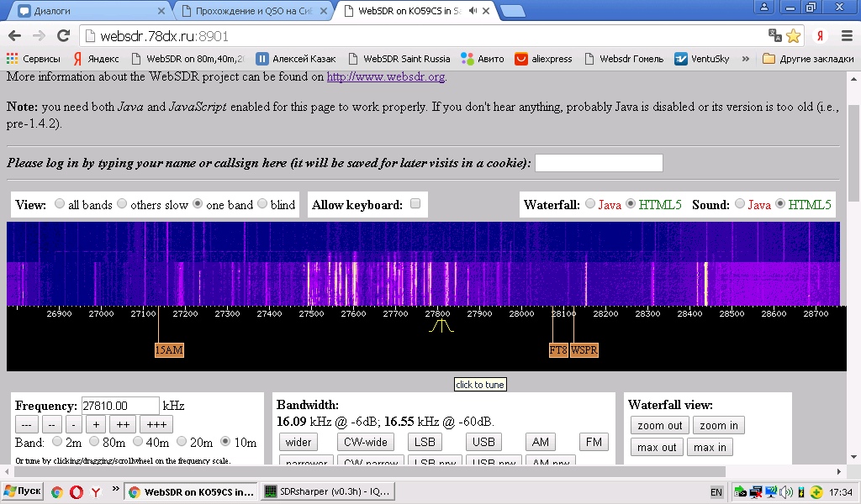Select the 80m band radio
The height and width of the screenshot is (504, 861).
[x=94, y=441]
